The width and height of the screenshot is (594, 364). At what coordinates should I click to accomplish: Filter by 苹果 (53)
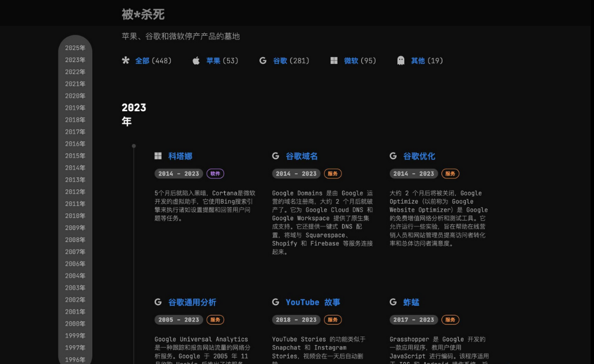222,61
